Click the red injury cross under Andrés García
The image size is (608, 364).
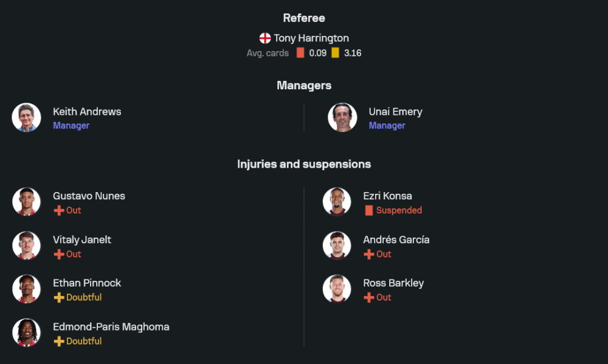[368, 254]
